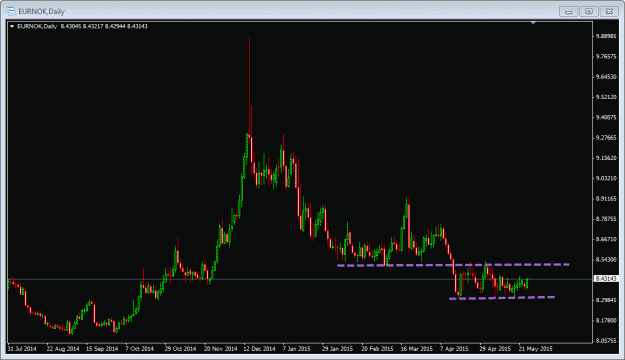Close the EURNOK chart window

609,12
